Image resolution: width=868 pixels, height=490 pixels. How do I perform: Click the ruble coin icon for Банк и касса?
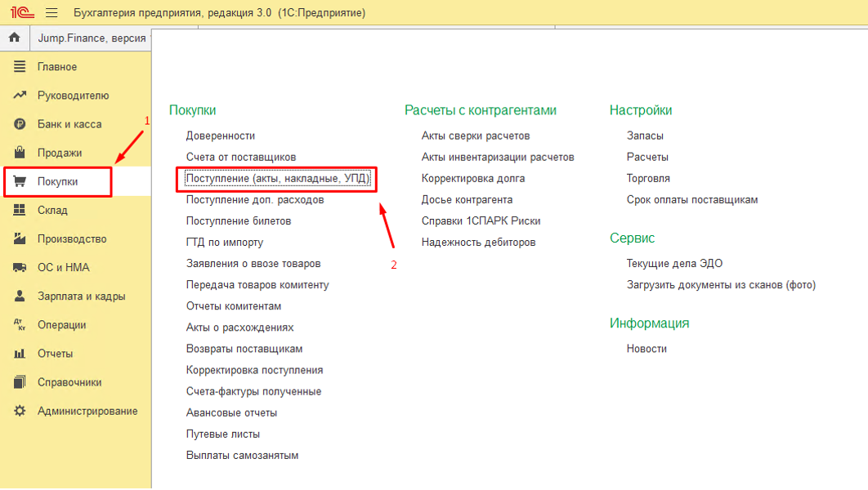(20, 124)
